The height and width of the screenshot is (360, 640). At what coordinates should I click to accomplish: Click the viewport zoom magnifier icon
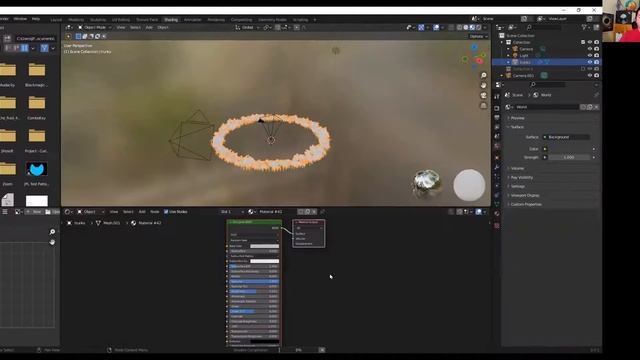click(484, 76)
